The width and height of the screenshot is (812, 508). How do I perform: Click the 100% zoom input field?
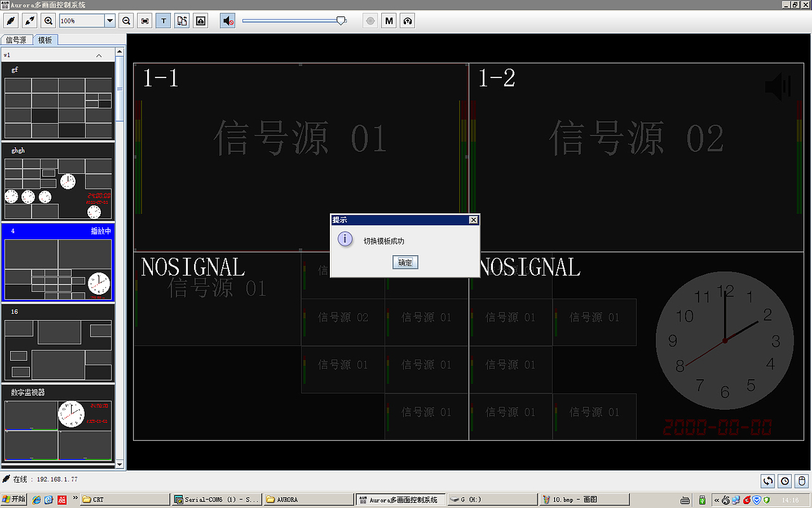tap(82, 21)
